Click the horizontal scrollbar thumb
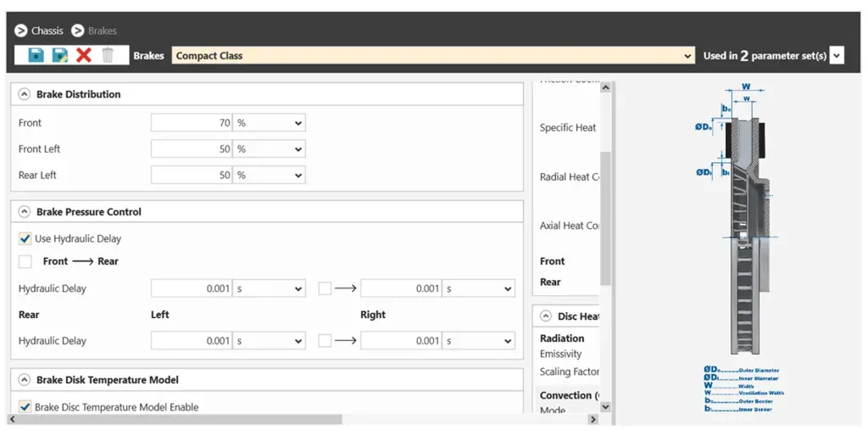 (180, 419)
